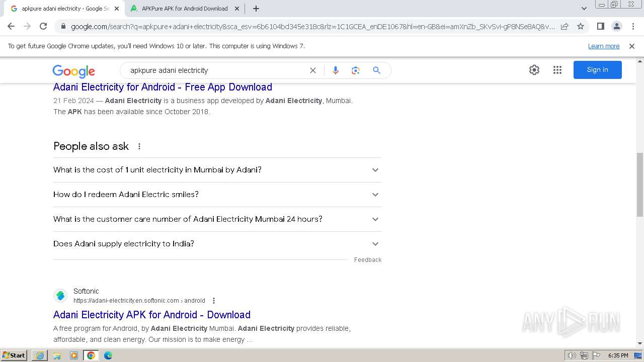
Task: Click the network icon in system tray
Action: 584,355
